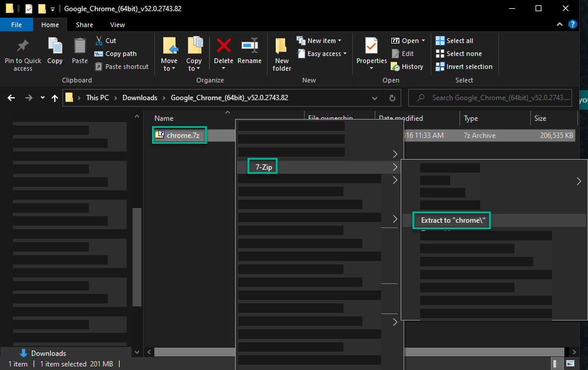The height and width of the screenshot is (370, 588).
Task: Select Downloads in the navigation pane
Action: 48,353
